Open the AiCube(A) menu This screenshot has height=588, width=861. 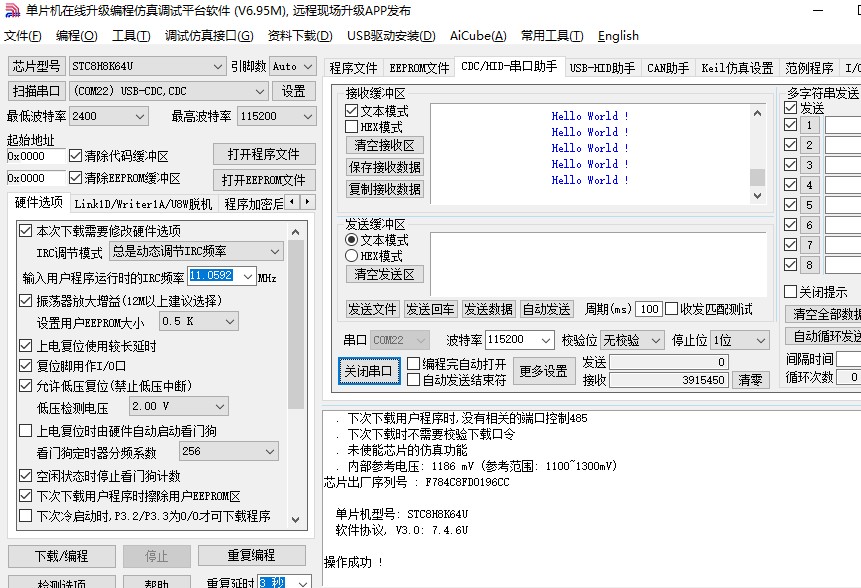(x=478, y=36)
